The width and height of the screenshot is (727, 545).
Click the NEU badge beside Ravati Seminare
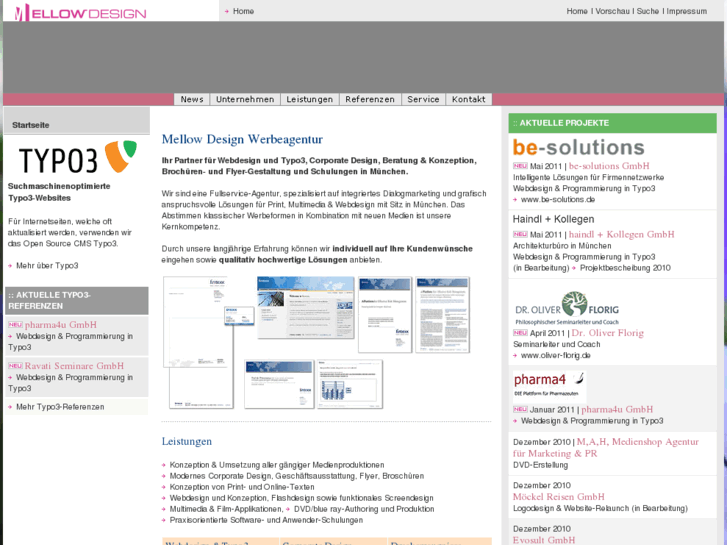(x=15, y=366)
